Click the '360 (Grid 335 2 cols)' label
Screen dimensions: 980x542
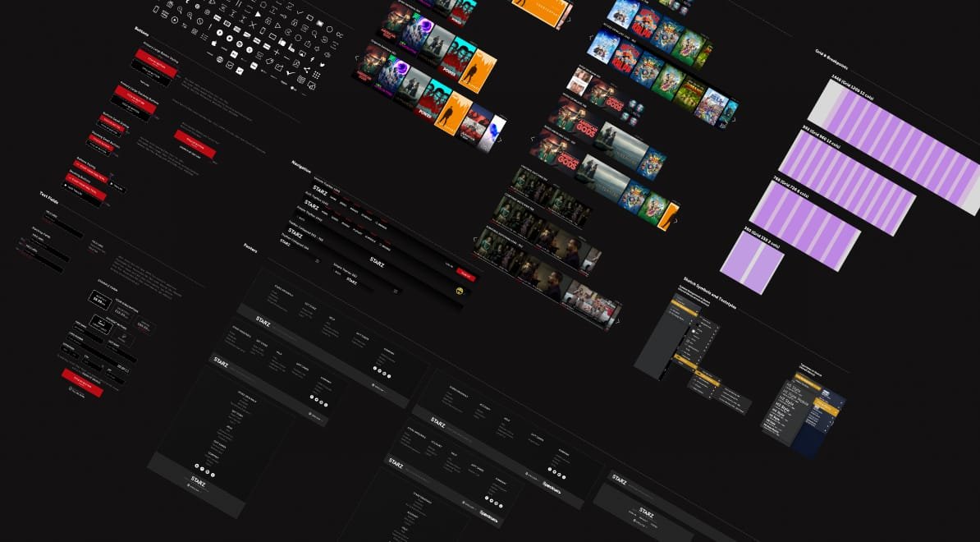(x=762, y=237)
